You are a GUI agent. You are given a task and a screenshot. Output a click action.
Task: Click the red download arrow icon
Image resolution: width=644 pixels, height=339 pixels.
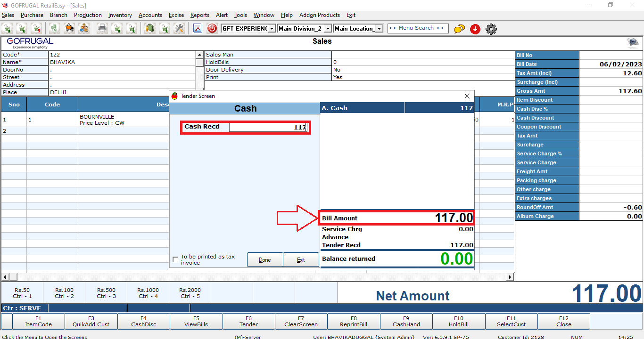click(475, 29)
